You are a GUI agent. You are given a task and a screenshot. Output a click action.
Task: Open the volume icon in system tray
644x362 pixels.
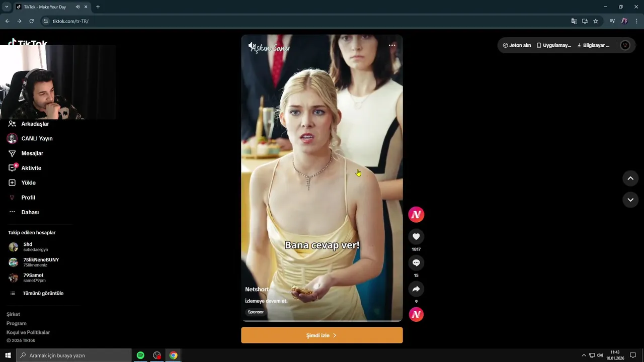pyautogui.click(x=600, y=355)
